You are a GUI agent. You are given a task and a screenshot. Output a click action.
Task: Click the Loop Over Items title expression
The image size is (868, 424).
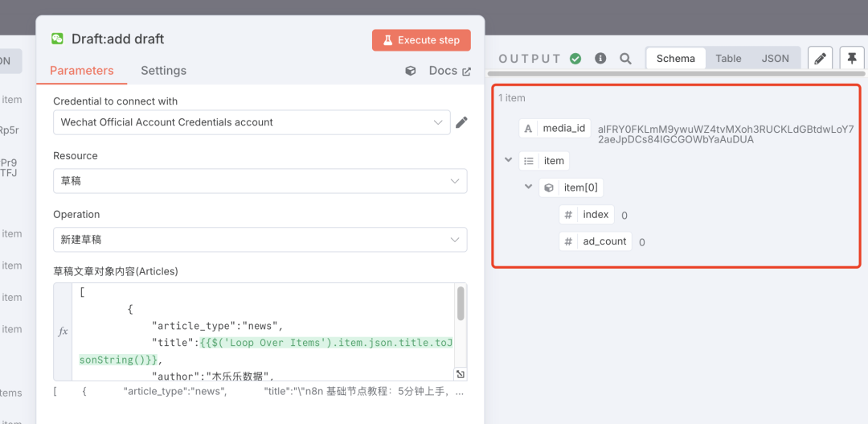click(x=266, y=351)
